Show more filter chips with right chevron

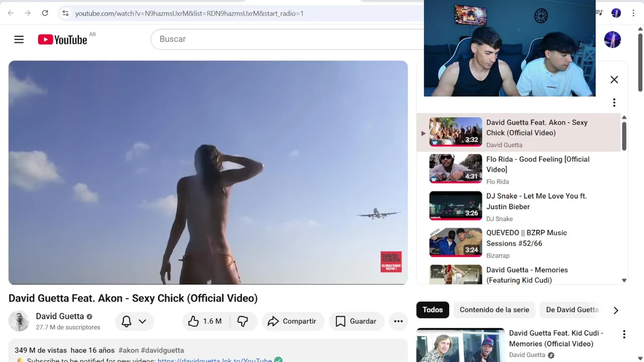616,310
